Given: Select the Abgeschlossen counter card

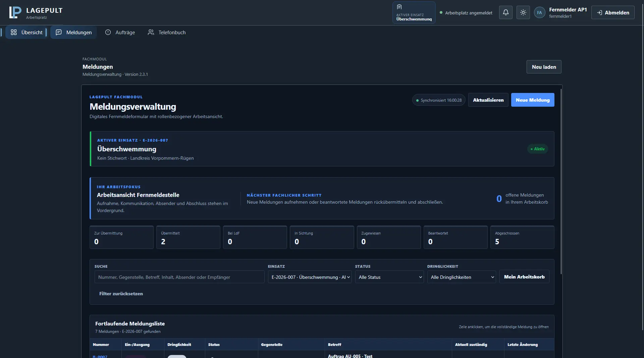Looking at the screenshot, I should 522,237.
